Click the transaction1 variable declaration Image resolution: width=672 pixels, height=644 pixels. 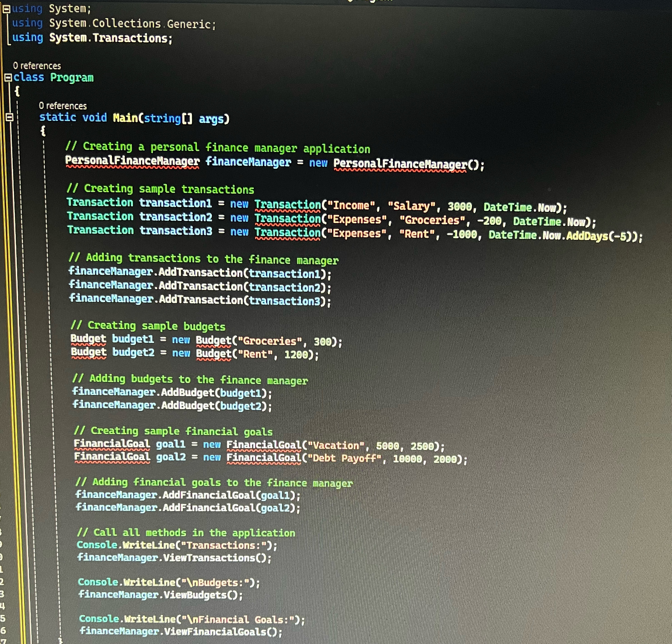coord(176,203)
